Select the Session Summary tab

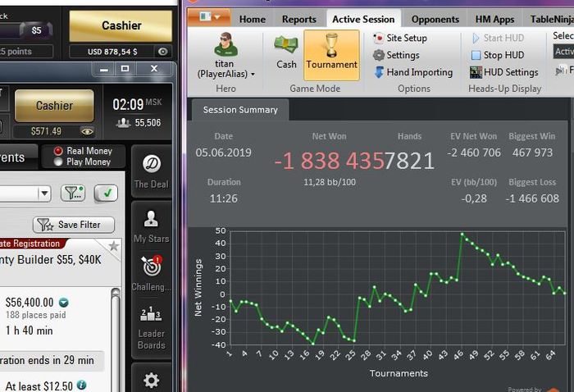click(x=240, y=110)
